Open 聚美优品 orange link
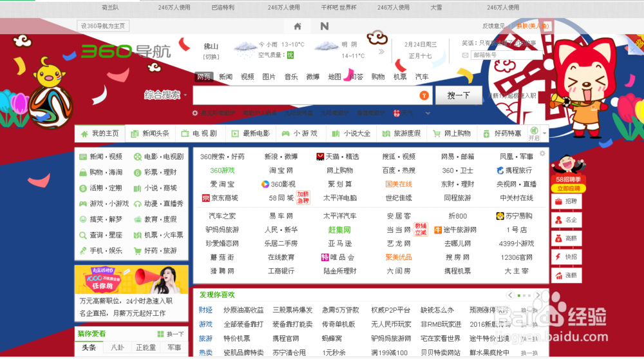The height and width of the screenshot is (359, 644). [x=399, y=257]
